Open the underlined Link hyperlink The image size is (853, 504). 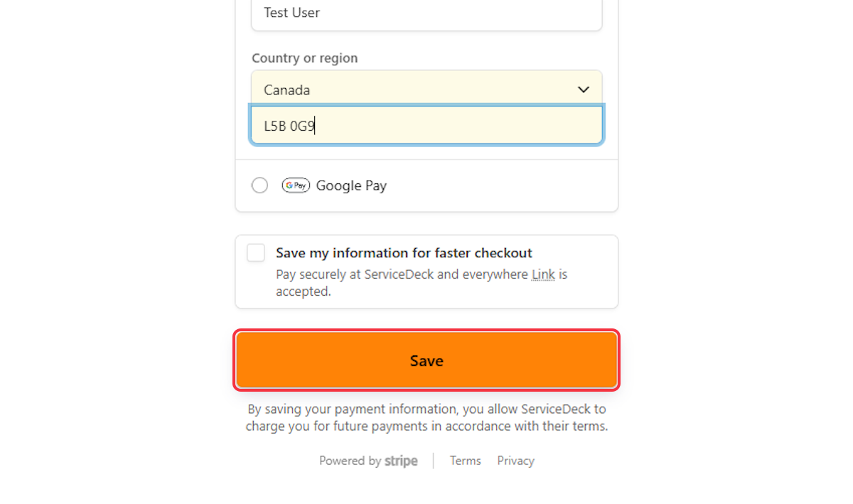543,274
